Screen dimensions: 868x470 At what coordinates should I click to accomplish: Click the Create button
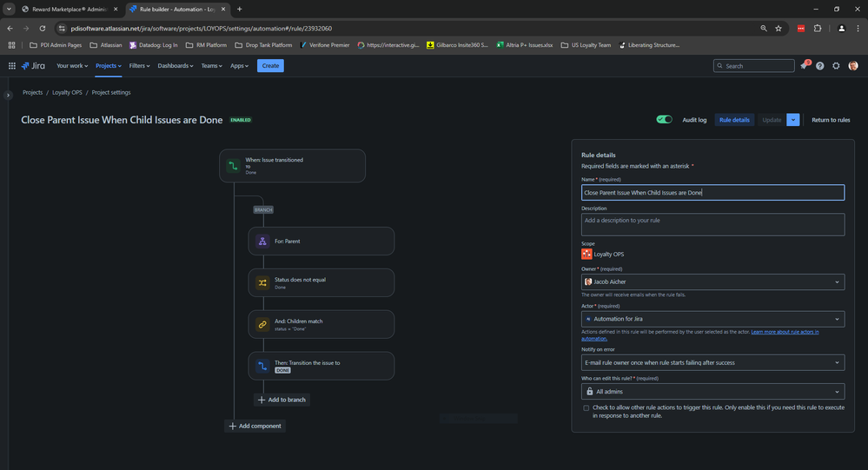pyautogui.click(x=270, y=66)
